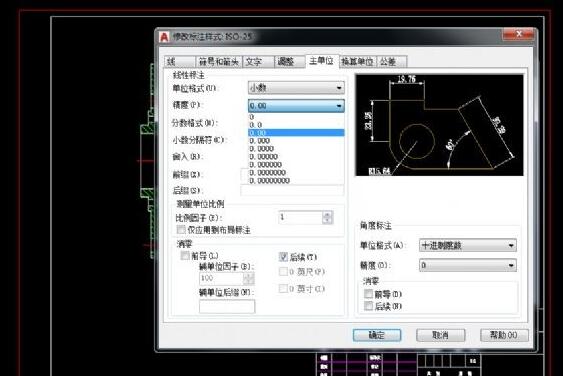This screenshot has height=376, width=563.
Task: Increase 比例因子 with the spinner arrow
Action: [327, 214]
